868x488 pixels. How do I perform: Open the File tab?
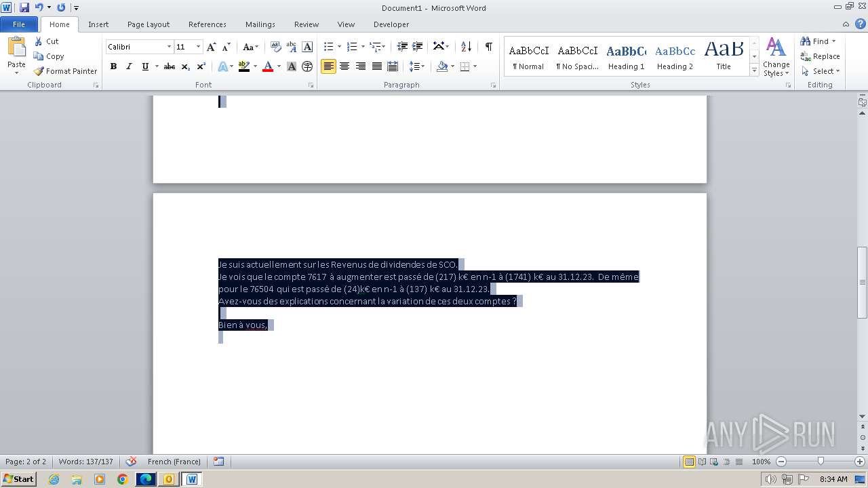tap(19, 24)
